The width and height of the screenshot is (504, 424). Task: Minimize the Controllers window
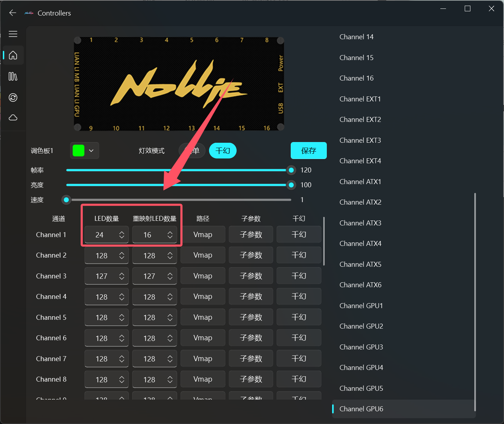click(x=443, y=8)
